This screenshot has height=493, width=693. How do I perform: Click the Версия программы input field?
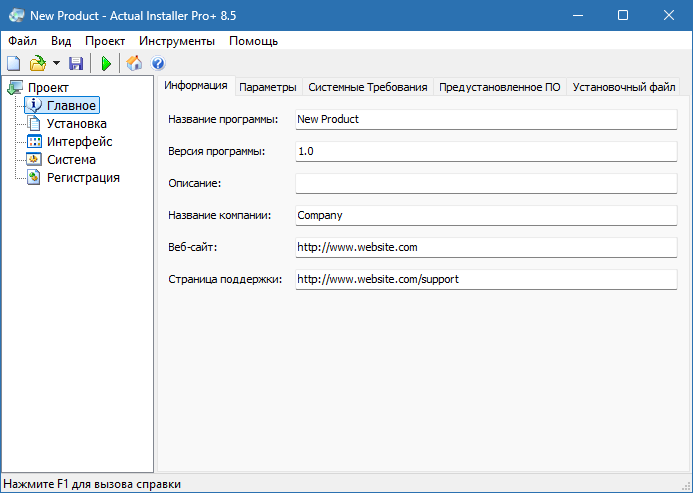(486, 151)
